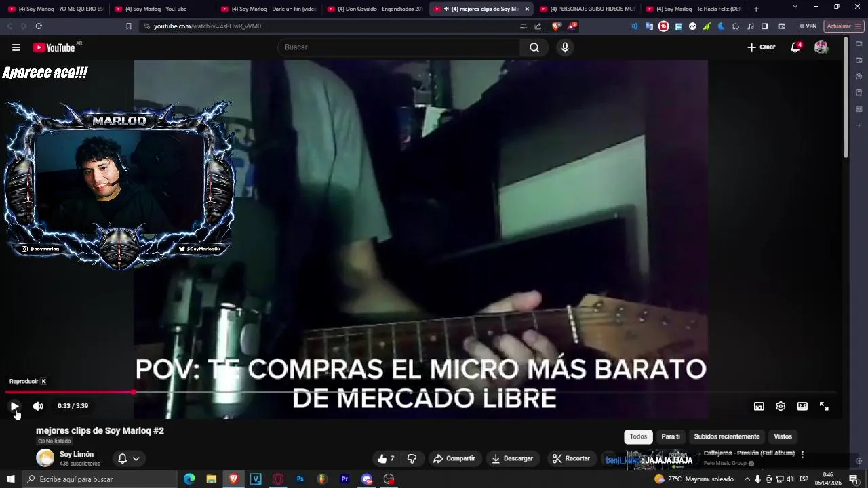Open the Brave wallet icon

pyautogui.click(x=782, y=26)
